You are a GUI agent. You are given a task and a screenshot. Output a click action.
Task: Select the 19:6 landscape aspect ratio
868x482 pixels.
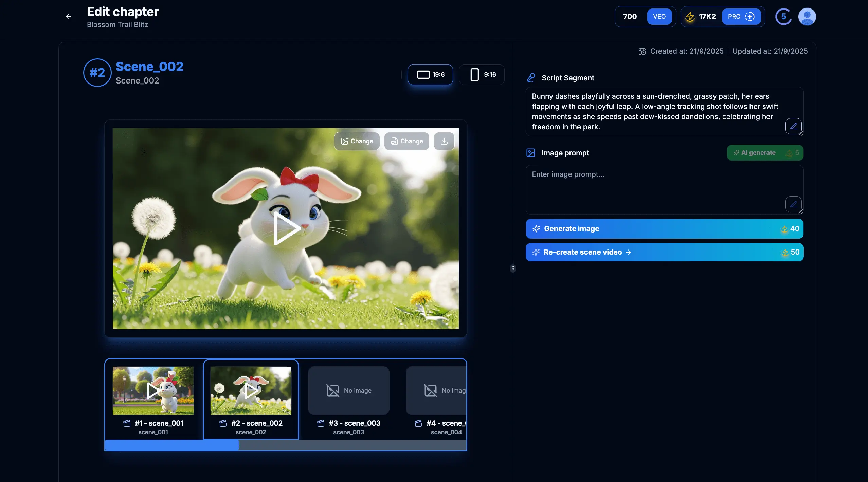click(x=430, y=75)
